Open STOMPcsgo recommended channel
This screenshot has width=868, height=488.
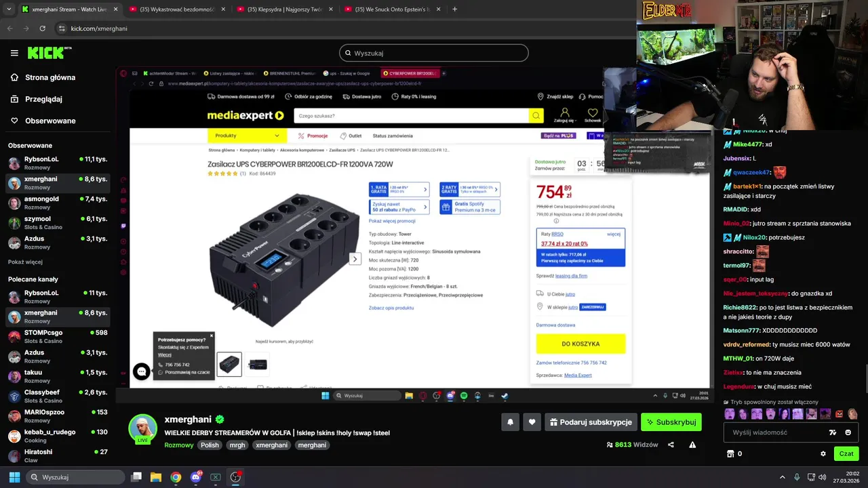tap(58, 336)
